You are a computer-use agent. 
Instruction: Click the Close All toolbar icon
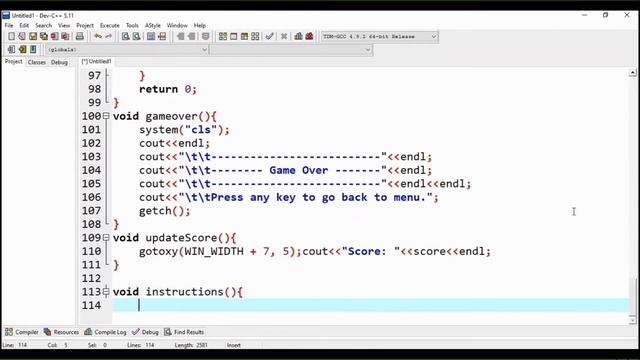[x=65, y=36]
